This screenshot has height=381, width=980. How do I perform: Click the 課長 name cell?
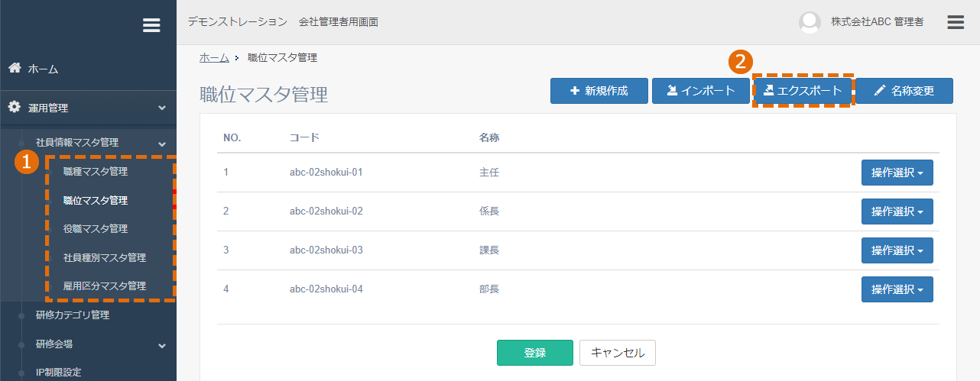[489, 250]
